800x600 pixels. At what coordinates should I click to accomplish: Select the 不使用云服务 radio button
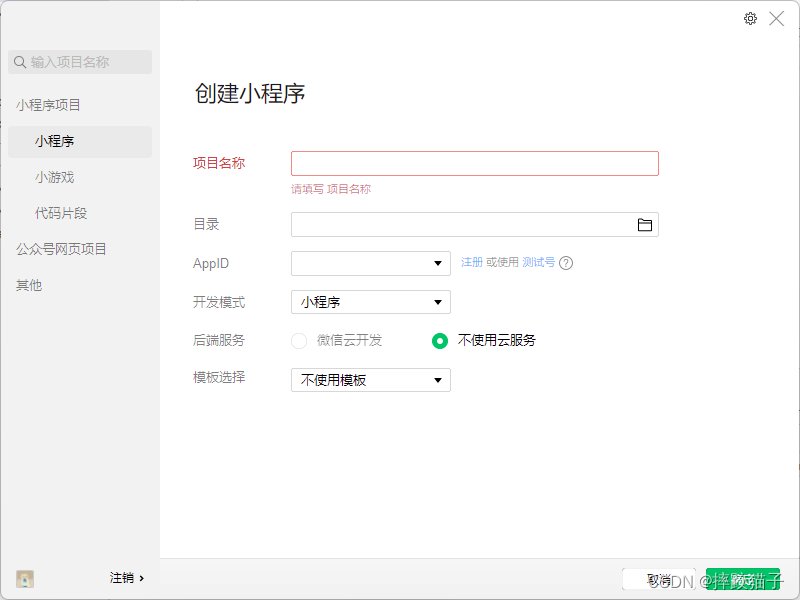click(x=439, y=340)
